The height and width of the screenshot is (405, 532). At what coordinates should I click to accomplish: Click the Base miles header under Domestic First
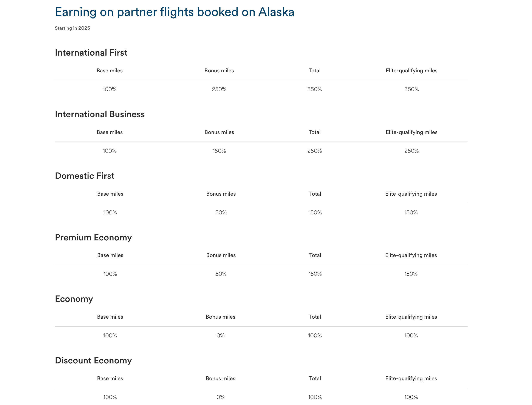(x=110, y=194)
